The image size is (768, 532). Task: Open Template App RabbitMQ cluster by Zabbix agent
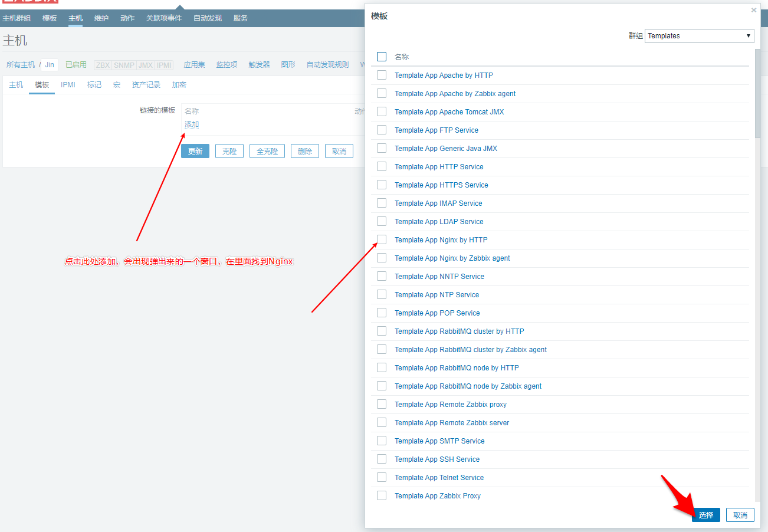471,349
